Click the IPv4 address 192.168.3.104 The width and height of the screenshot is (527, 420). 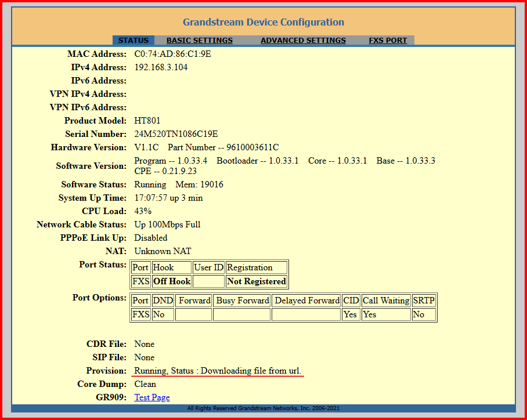161,67
